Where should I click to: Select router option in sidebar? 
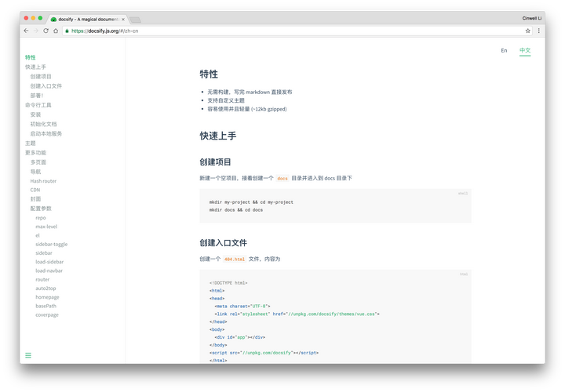(x=42, y=279)
